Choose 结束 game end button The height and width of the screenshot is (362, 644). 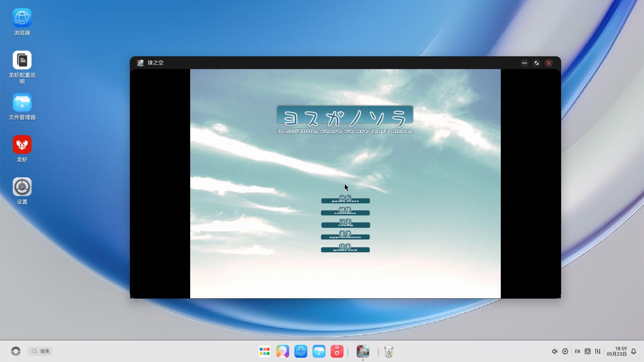345,248
